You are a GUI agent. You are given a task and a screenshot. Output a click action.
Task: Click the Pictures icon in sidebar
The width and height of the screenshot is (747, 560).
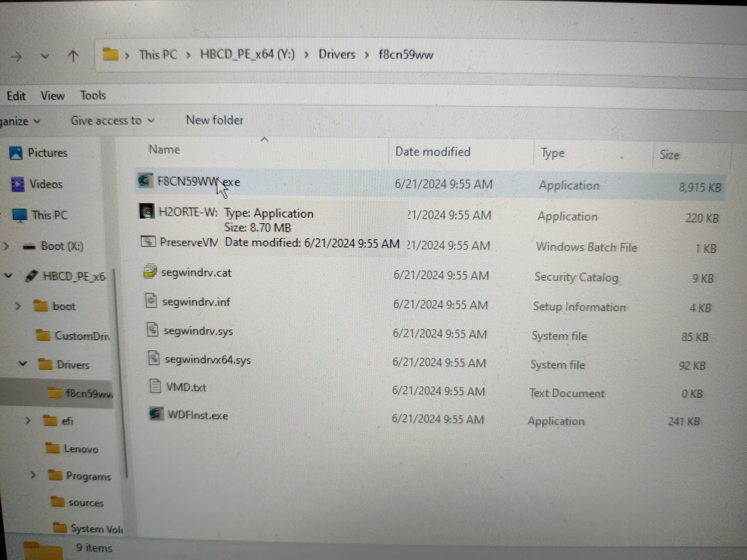pos(16,153)
